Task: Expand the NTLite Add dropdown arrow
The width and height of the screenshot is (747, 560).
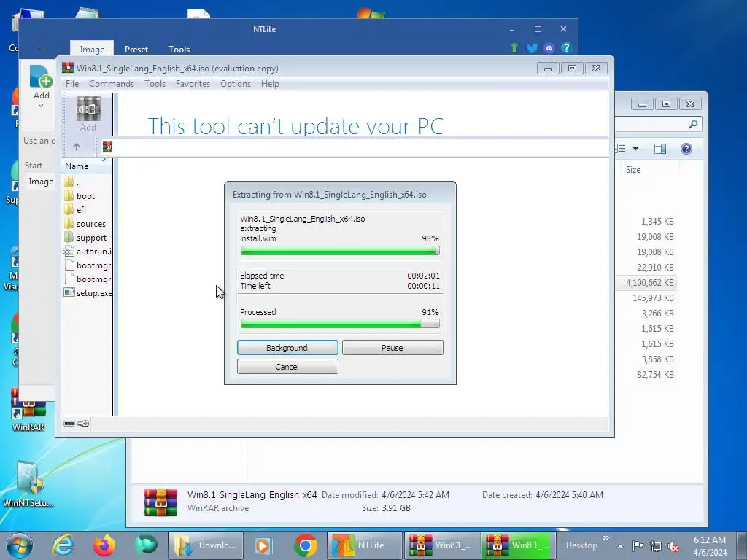Action: click(x=41, y=105)
